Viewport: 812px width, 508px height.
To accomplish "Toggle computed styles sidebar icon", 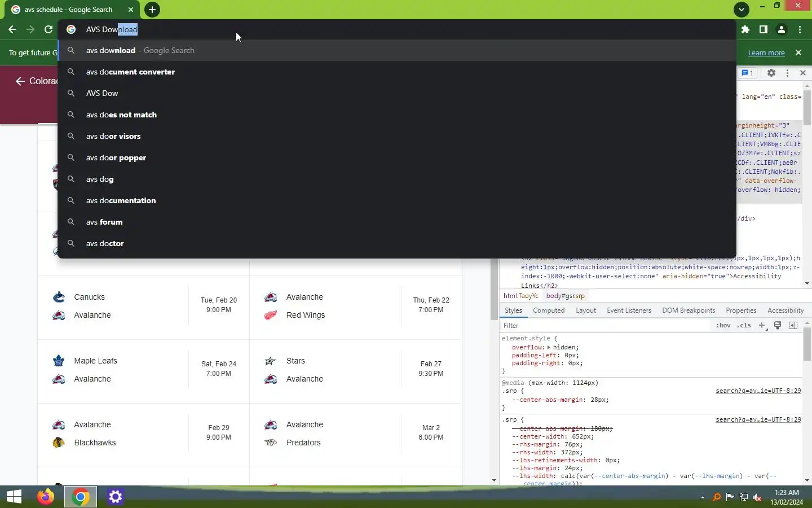I will (x=793, y=326).
